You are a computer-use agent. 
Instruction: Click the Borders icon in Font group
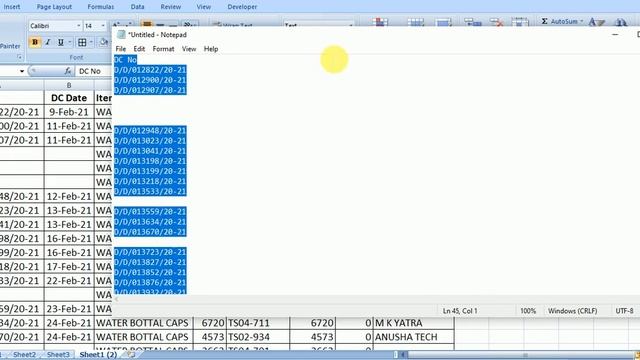click(x=82, y=42)
